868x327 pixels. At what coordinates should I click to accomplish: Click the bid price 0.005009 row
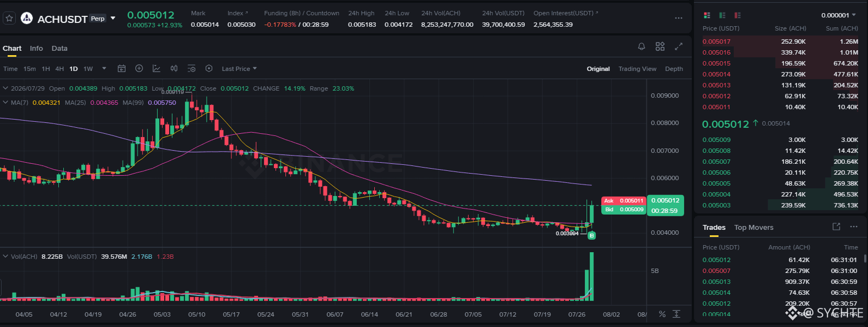click(780, 140)
